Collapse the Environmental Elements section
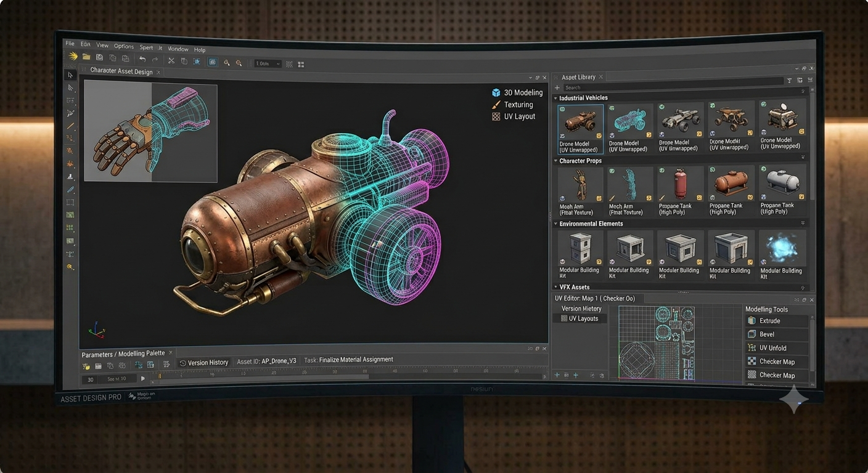 (555, 224)
